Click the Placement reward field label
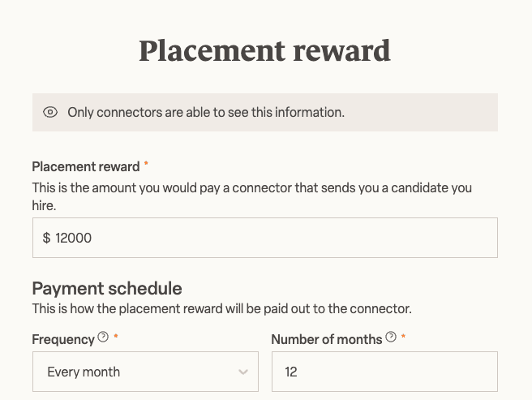 [86, 166]
